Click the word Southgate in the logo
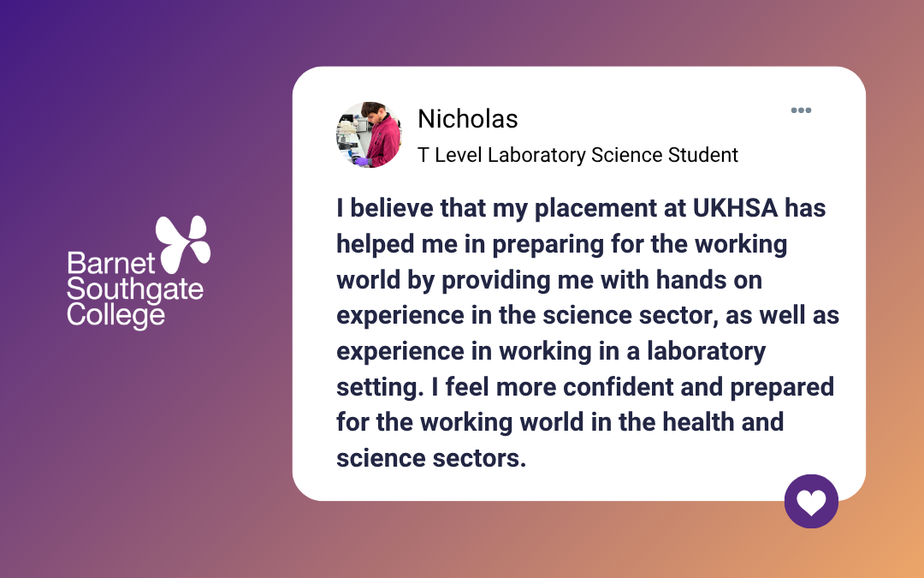This screenshot has height=578, width=924. [135, 289]
